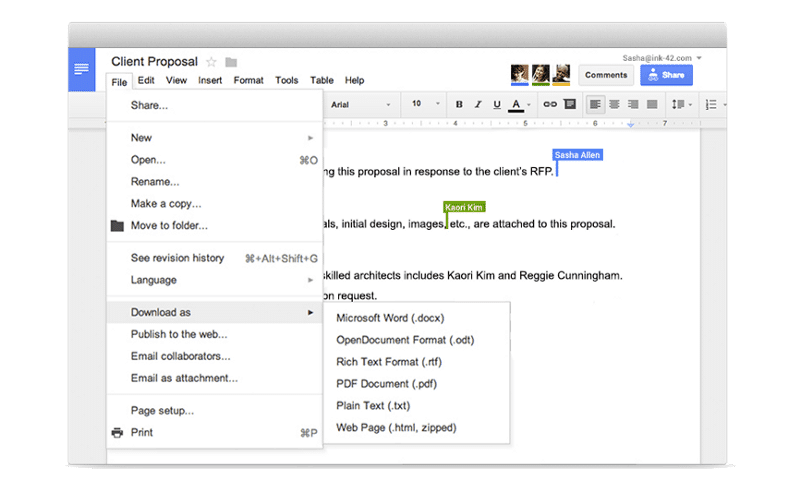Click the Google Docs home icon
This screenshot has height=491, width=788.
[x=81, y=69]
